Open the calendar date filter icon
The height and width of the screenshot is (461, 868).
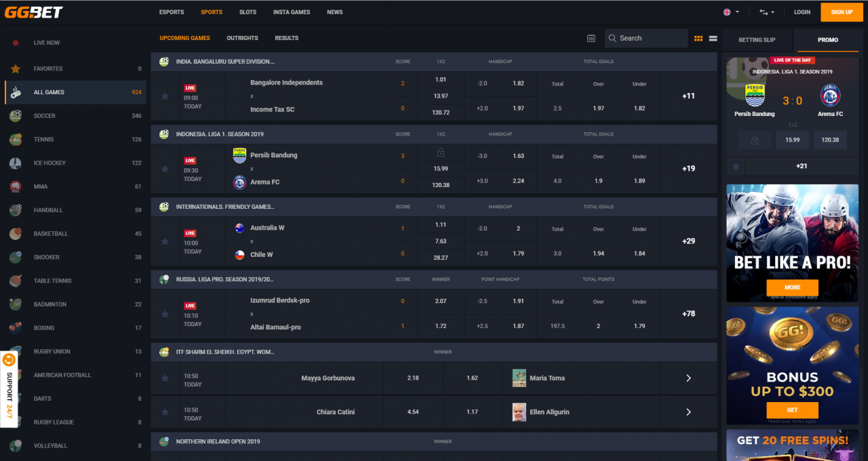[x=591, y=39]
